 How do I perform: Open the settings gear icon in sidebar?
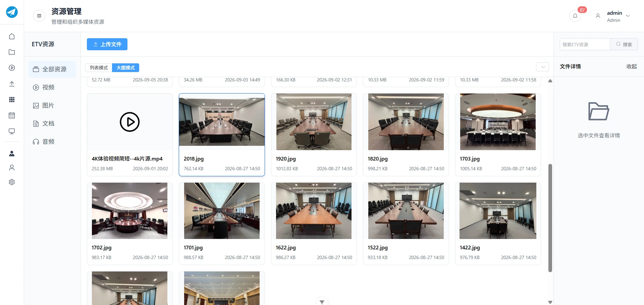pos(12,182)
